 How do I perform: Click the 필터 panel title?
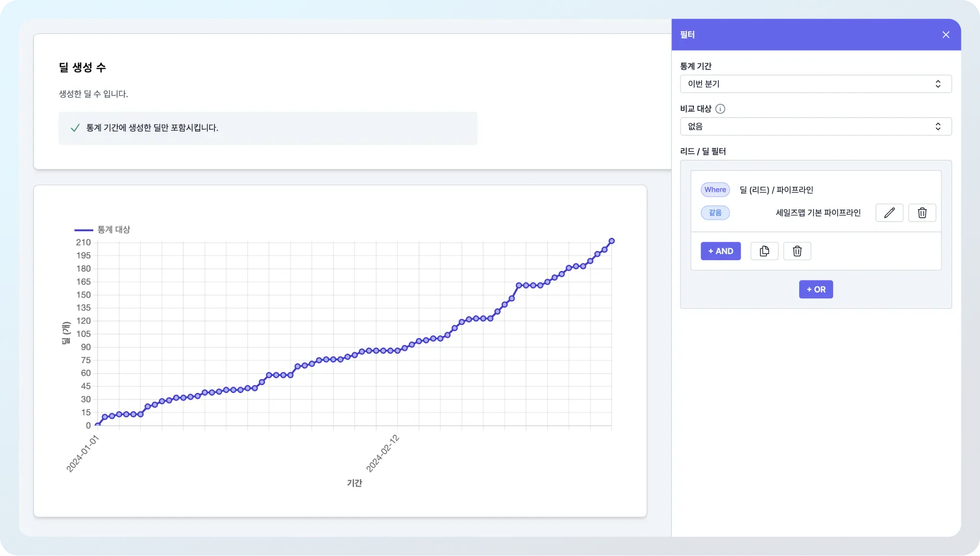687,34
